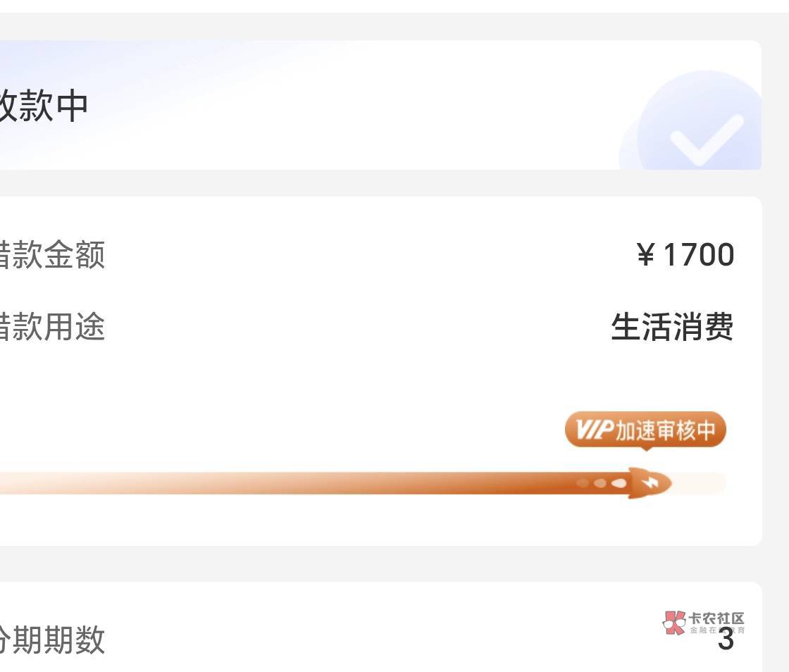Tap the 1700 loan amount digits

pyautogui.click(x=698, y=255)
